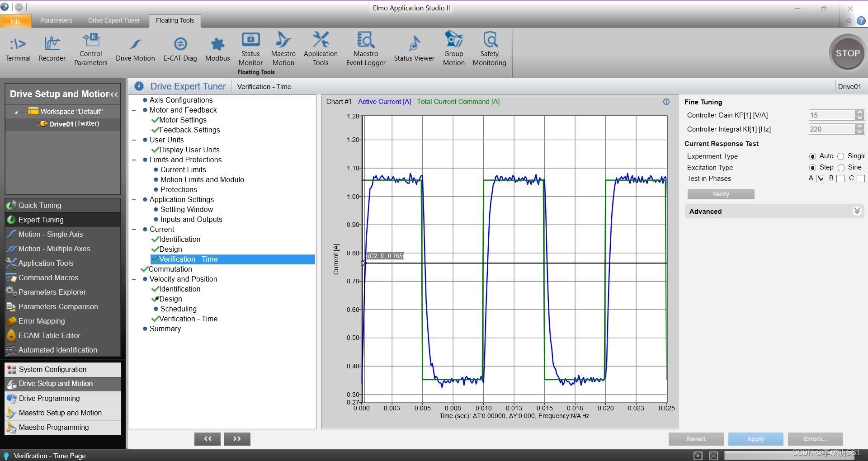The height and width of the screenshot is (461, 868).
Task: Collapse Motor and Feedback node
Action: 134,110
